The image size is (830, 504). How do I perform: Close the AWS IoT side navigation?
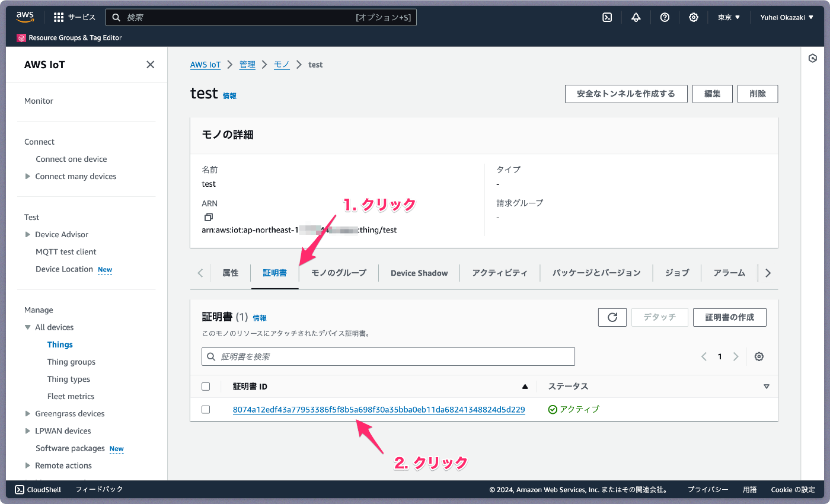coord(151,65)
